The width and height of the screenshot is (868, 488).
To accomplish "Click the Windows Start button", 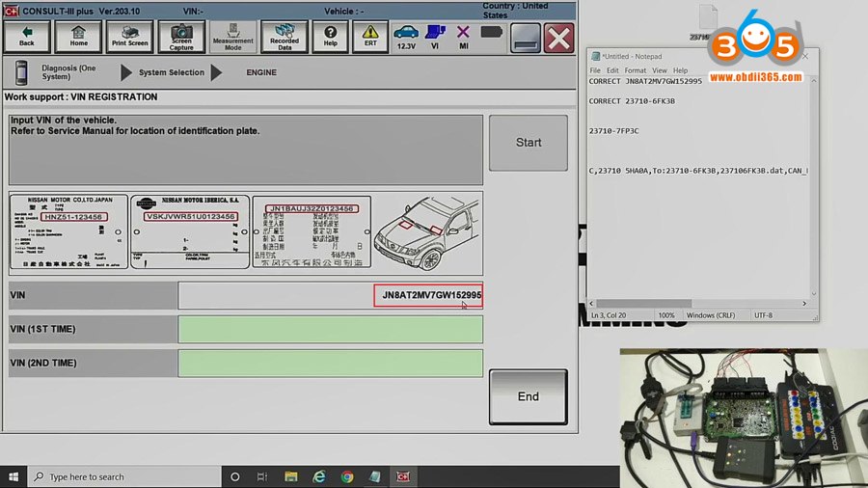I will coord(14,476).
